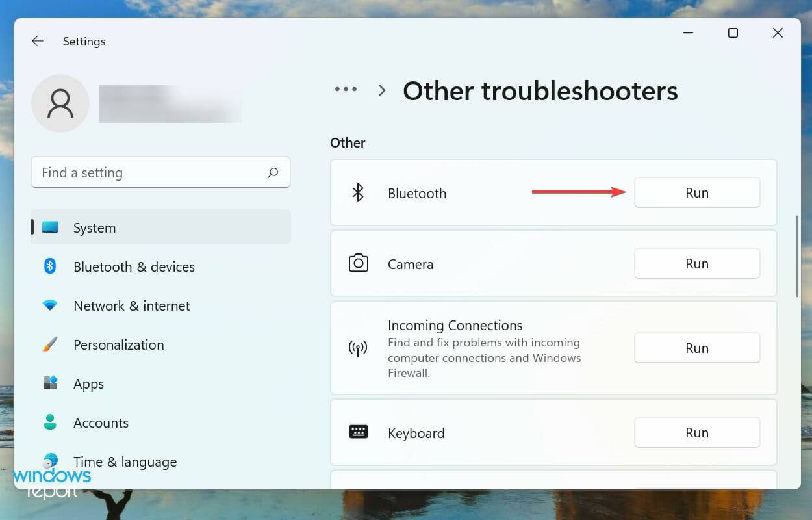The image size is (812, 520).
Task: Run the Bluetooth troubleshooter
Action: (696, 192)
